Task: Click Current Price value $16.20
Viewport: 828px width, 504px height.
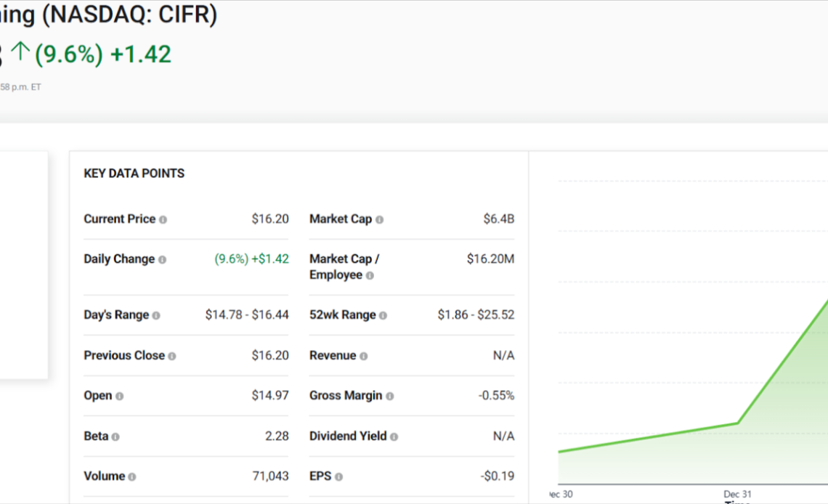Action: tap(270, 219)
